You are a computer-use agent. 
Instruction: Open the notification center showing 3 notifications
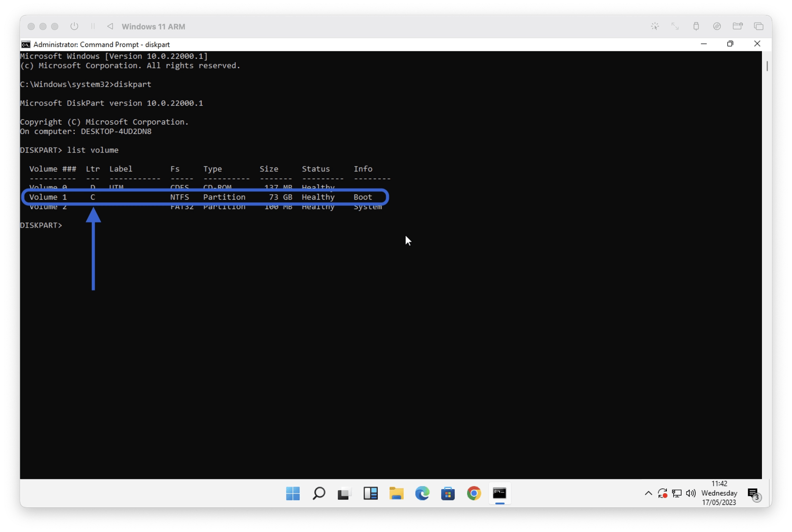[752, 494]
